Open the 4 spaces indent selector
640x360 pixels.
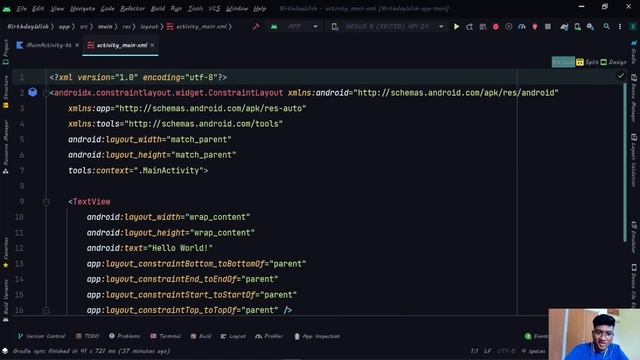533,351
